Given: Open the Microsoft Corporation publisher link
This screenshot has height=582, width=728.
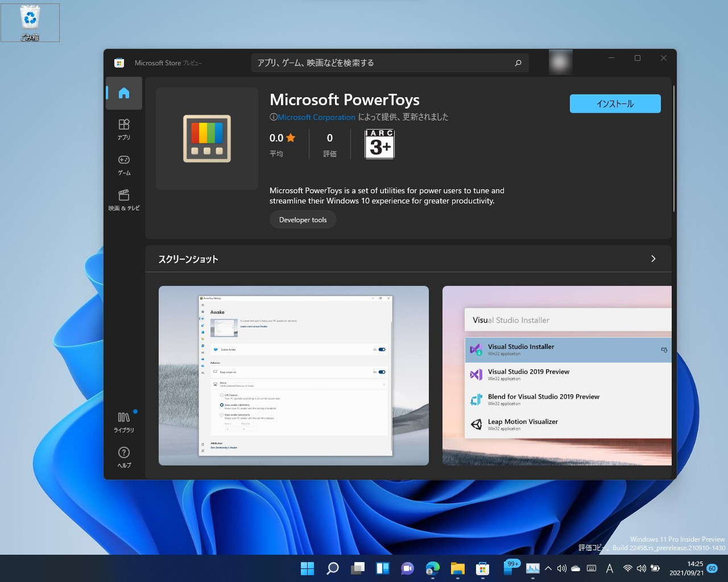Looking at the screenshot, I should coord(316,117).
